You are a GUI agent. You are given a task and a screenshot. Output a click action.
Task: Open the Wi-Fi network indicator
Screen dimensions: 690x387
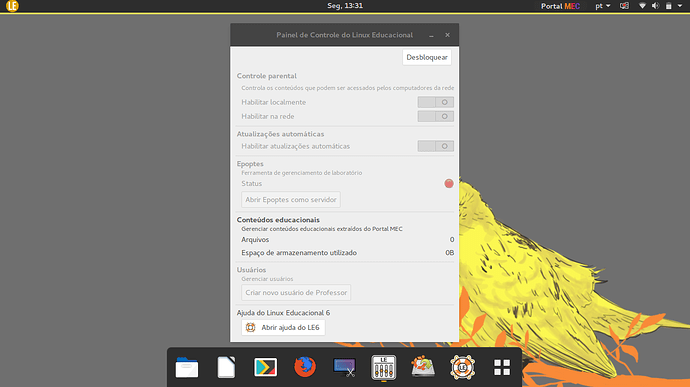pos(642,6)
